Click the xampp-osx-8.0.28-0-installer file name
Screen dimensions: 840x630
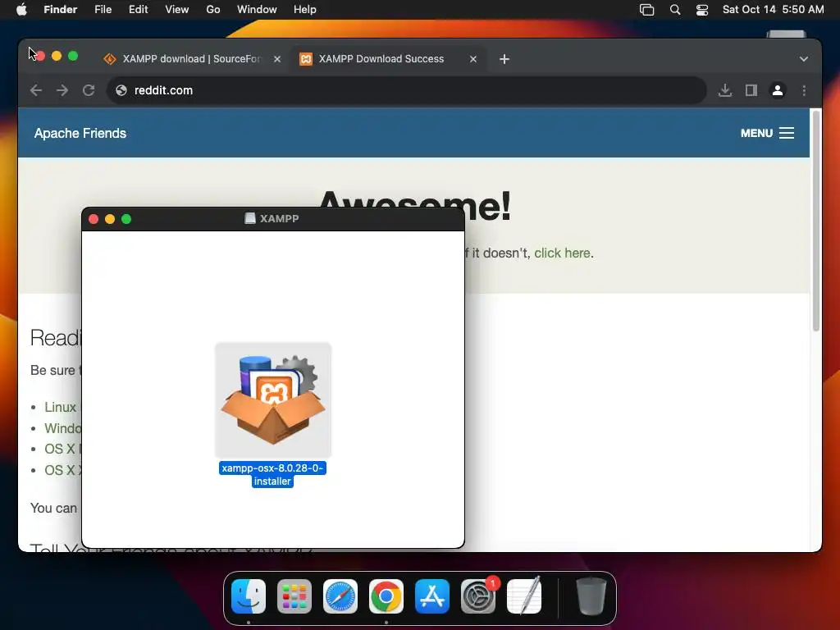click(x=272, y=475)
